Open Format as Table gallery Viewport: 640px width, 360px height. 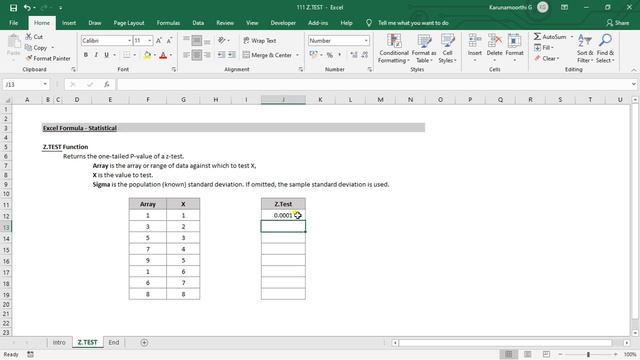click(x=424, y=48)
